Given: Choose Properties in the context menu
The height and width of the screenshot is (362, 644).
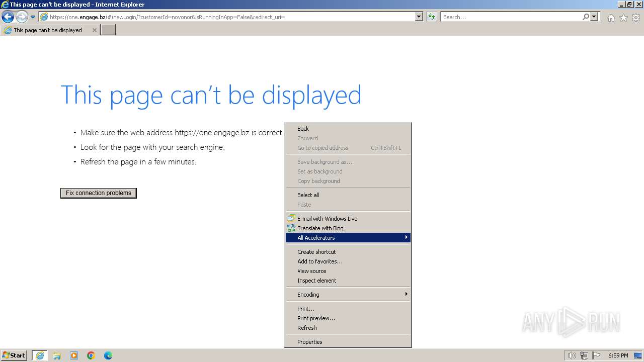Looking at the screenshot, I should [348, 342].
